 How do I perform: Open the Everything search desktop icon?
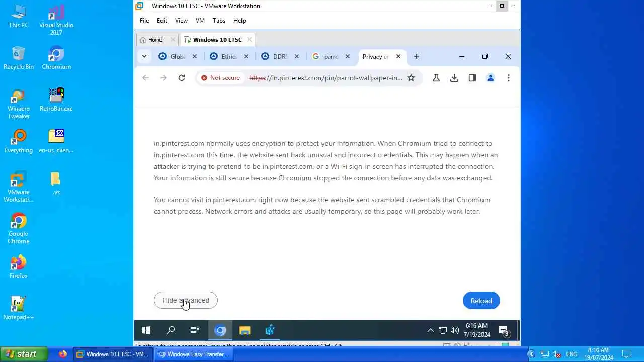pos(19,141)
